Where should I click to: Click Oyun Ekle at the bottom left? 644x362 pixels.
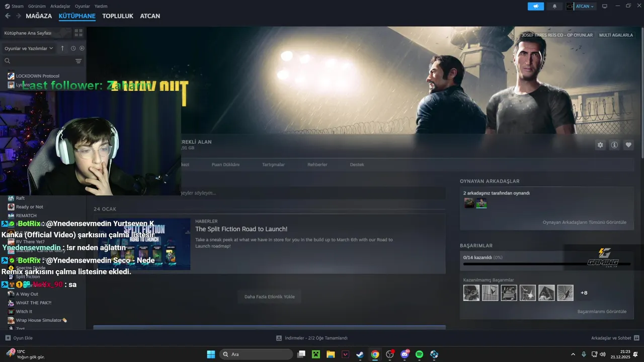click(x=19, y=338)
